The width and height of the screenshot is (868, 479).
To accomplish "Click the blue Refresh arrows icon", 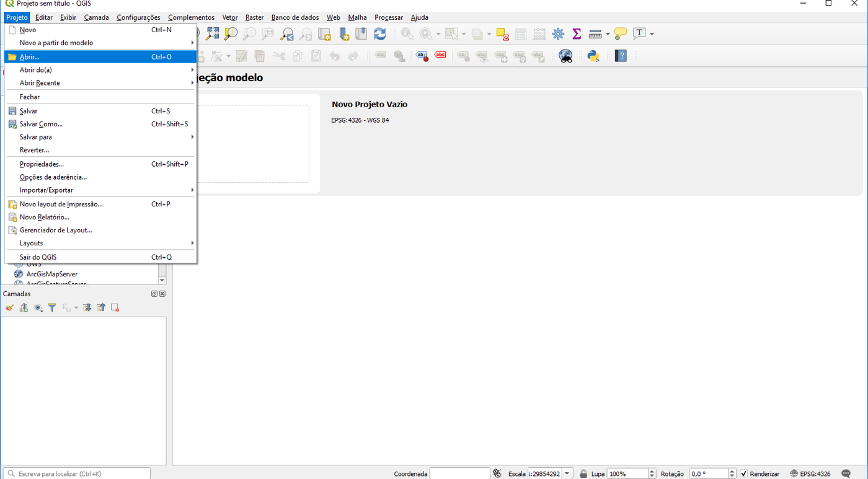I will [x=379, y=33].
